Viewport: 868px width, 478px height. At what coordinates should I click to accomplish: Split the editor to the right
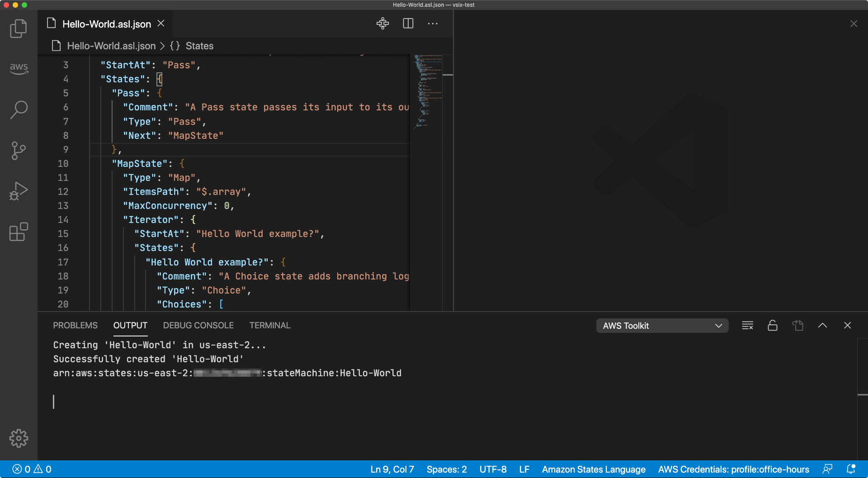tap(408, 24)
